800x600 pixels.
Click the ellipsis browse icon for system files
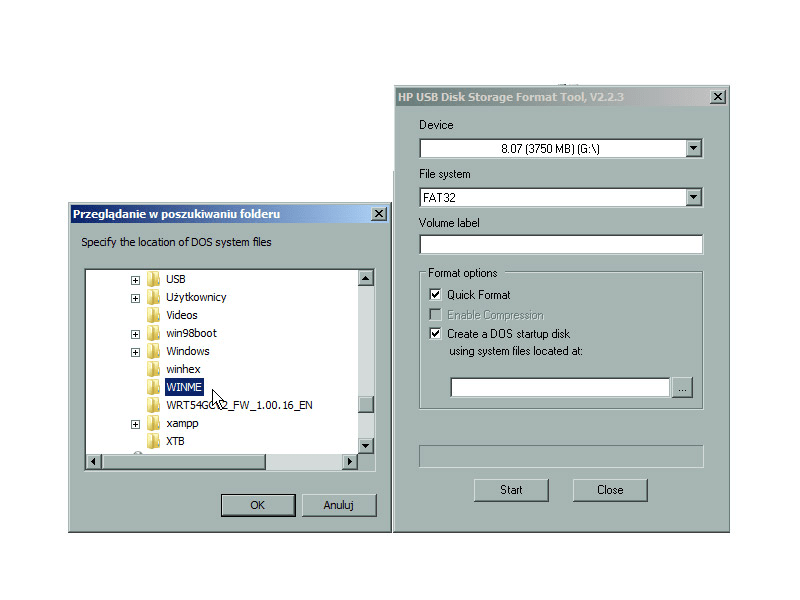click(x=682, y=387)
